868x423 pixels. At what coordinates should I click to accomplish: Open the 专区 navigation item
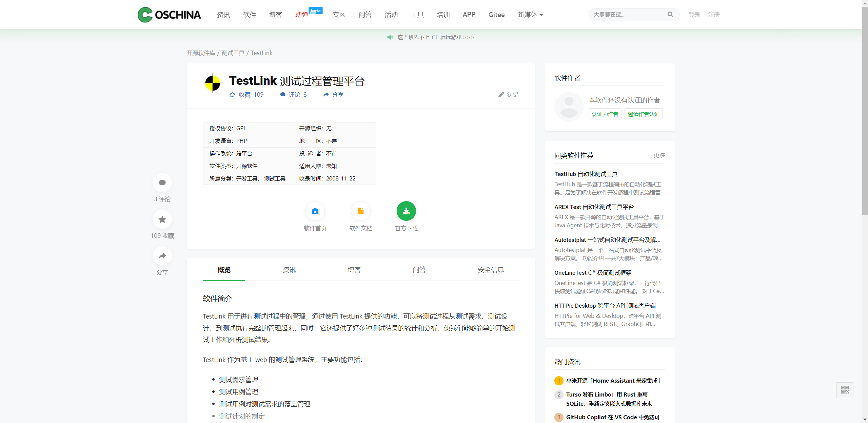(339, 15)
